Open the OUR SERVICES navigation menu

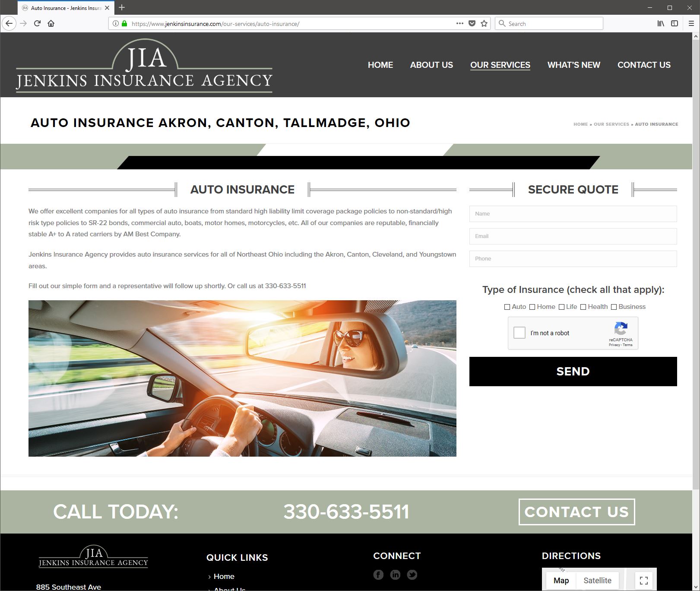point(500,65)
